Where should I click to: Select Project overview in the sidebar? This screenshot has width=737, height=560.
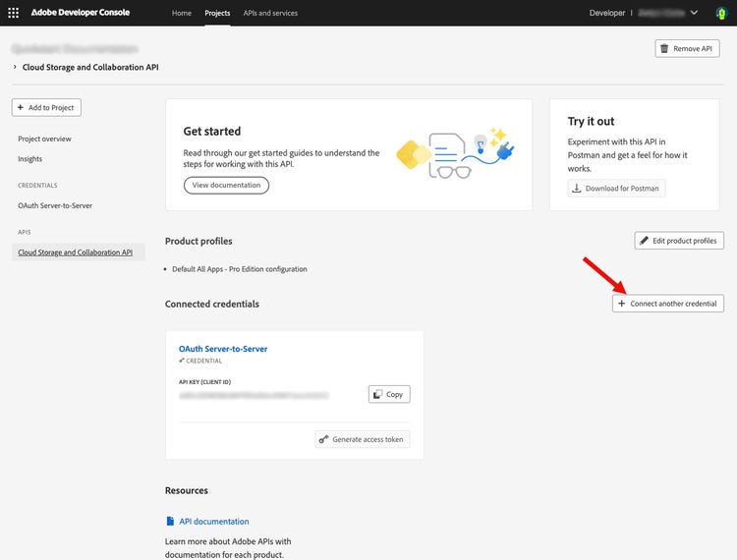(x=44, y=139)
